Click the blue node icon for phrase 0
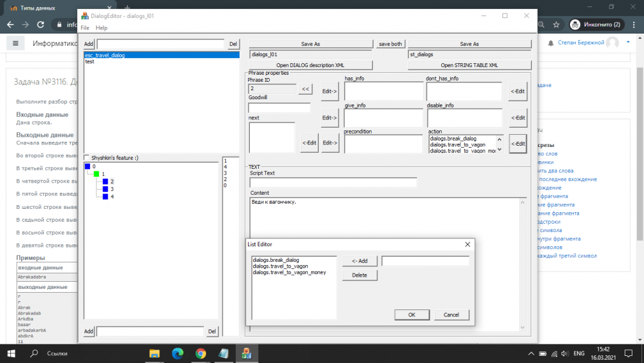 (88, 166)
